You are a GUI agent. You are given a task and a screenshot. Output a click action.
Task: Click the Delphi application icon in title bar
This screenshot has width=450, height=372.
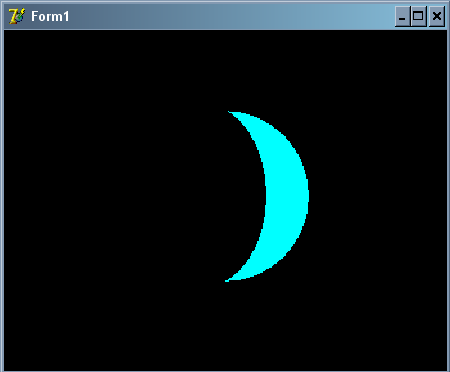click(x=17, y=16)
